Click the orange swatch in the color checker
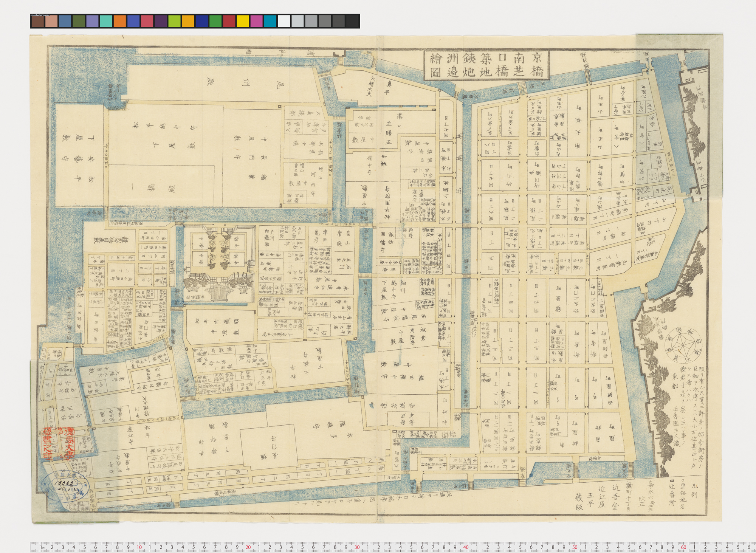The height and width of the screenshot is (553, 756). click(119, 21)
